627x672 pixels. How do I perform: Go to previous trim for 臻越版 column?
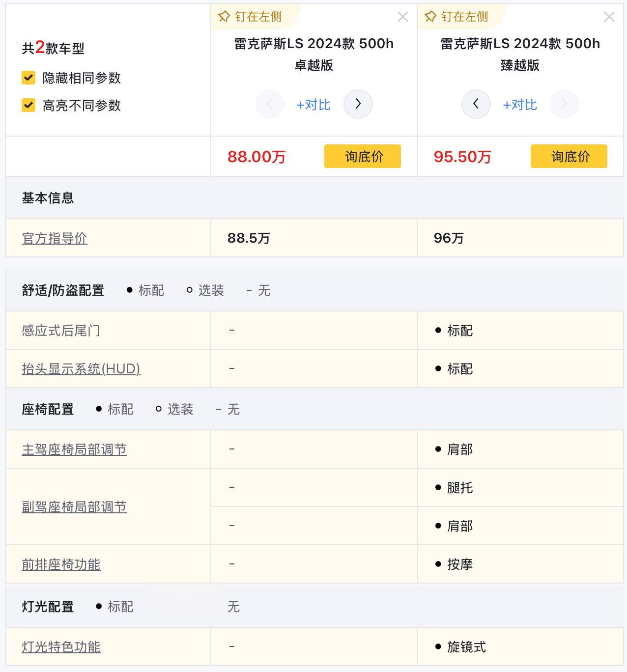pyautogui.click(x=476, y=104)
